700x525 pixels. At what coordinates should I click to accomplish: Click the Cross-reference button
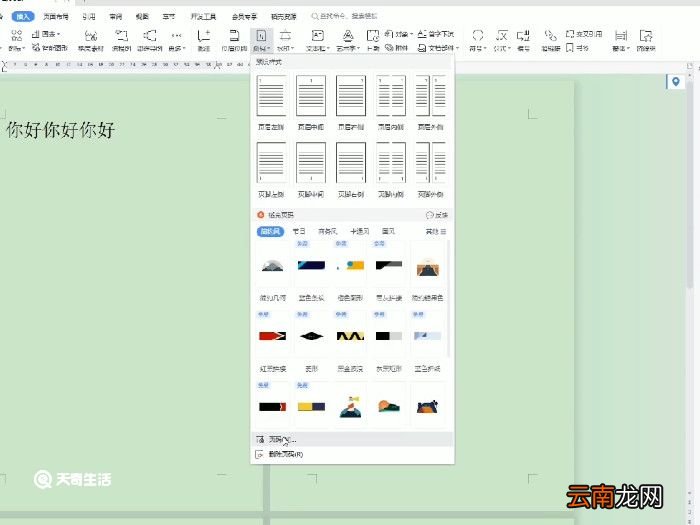[584, 34]
